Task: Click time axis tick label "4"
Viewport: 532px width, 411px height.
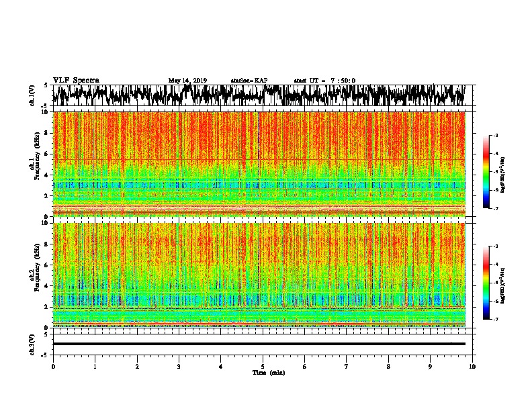Action: [x=221, y=367]
